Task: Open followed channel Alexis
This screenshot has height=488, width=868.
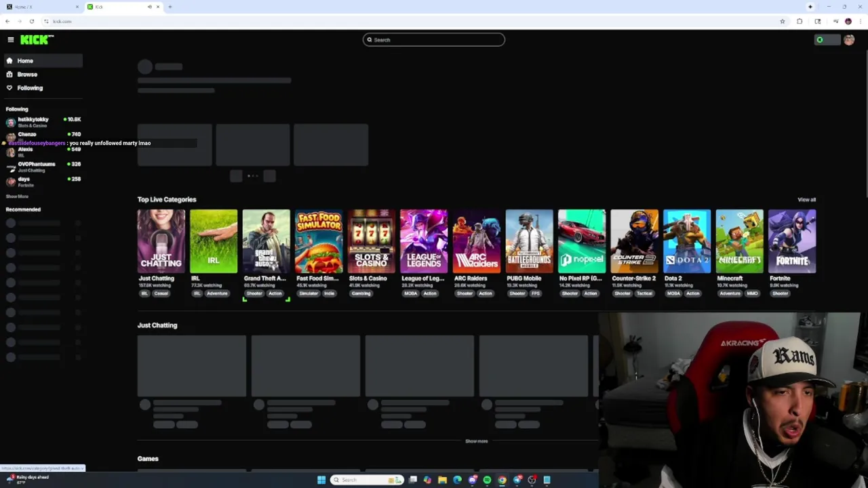Action: 43,152
